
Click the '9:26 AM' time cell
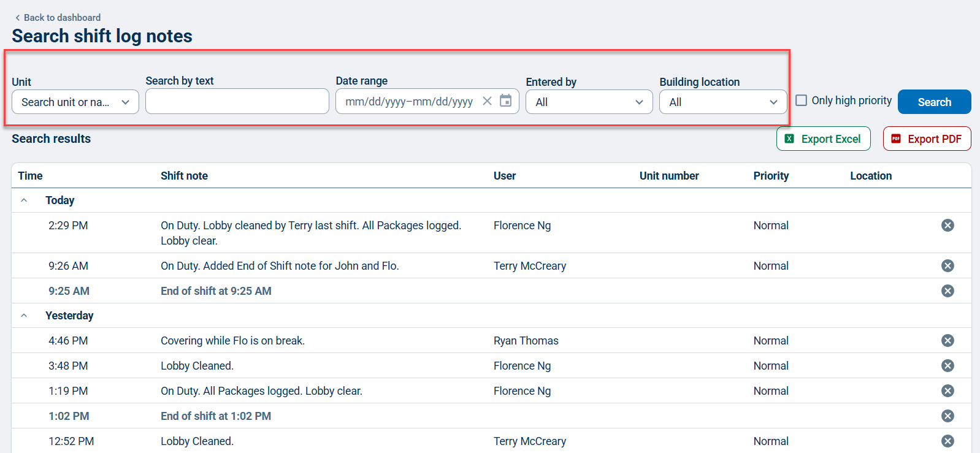(68, 266)
